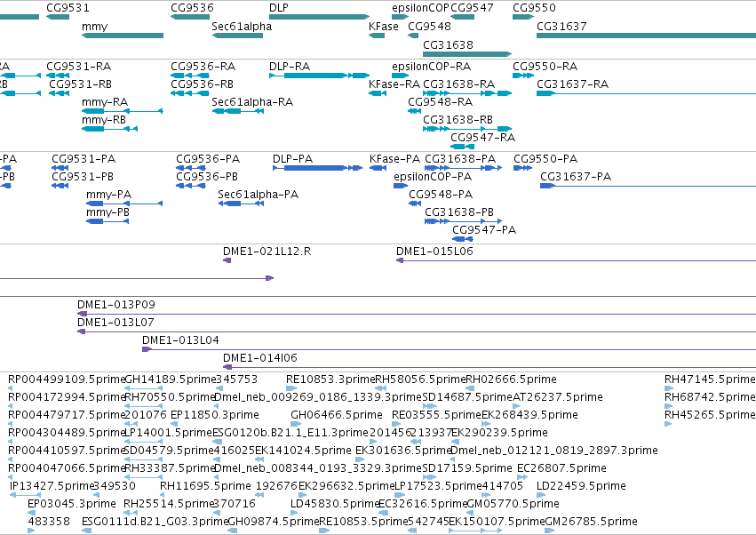Select the CG9547 gene label
Screen dimensions: 756x535
tap(472, 8)
